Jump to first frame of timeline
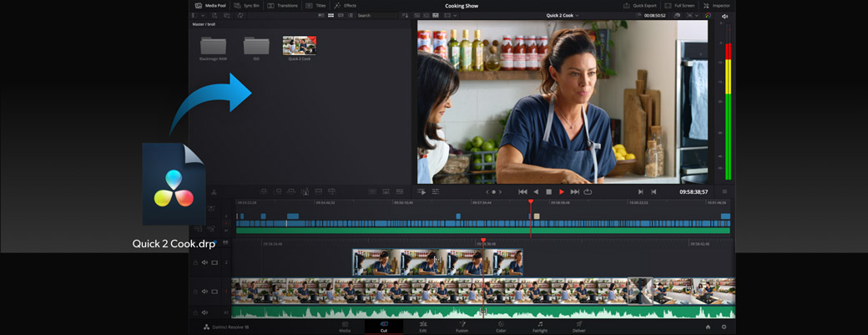 [522, 191]
